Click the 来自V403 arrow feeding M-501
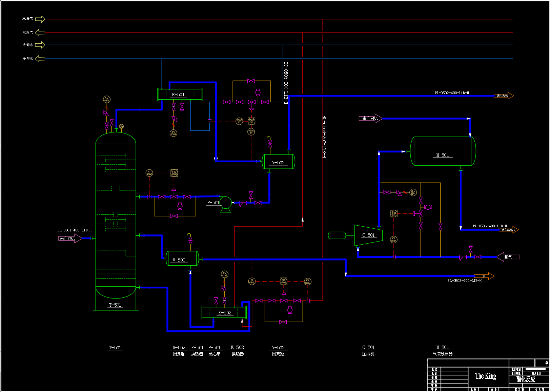550x392 pixels. click(x=370, y=119)
